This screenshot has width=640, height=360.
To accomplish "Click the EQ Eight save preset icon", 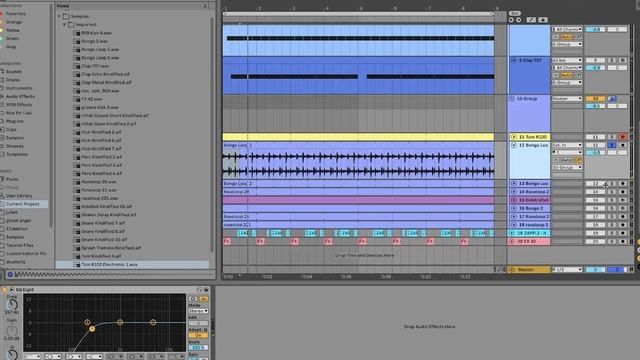I will (x=206, y=290).
